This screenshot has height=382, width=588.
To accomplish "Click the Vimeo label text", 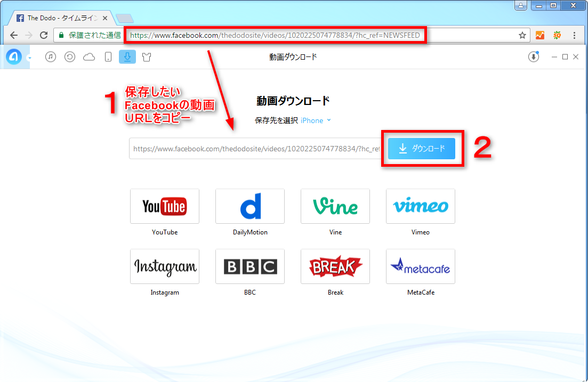I will coord(421,232).
